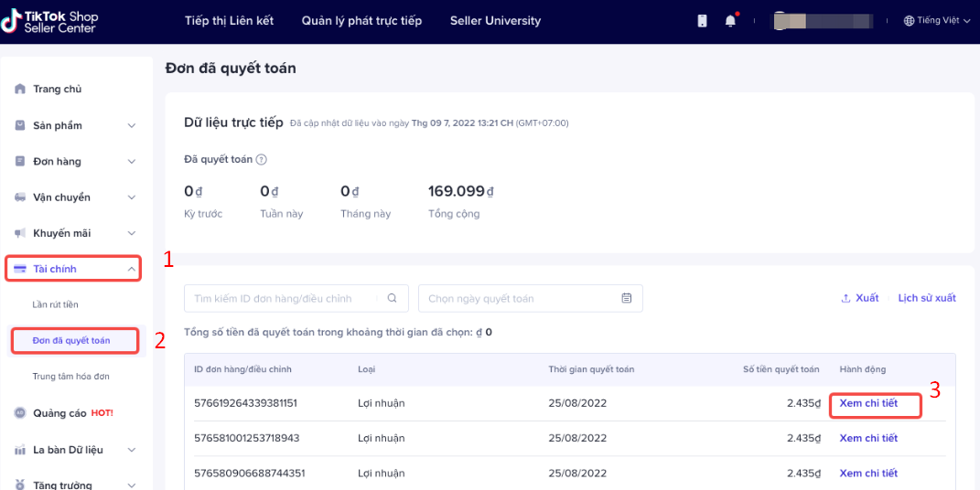Click the Kỳ trước stat label
This screenshot has height=490, width=980.
pyautogui.click(x=203, y=214)
